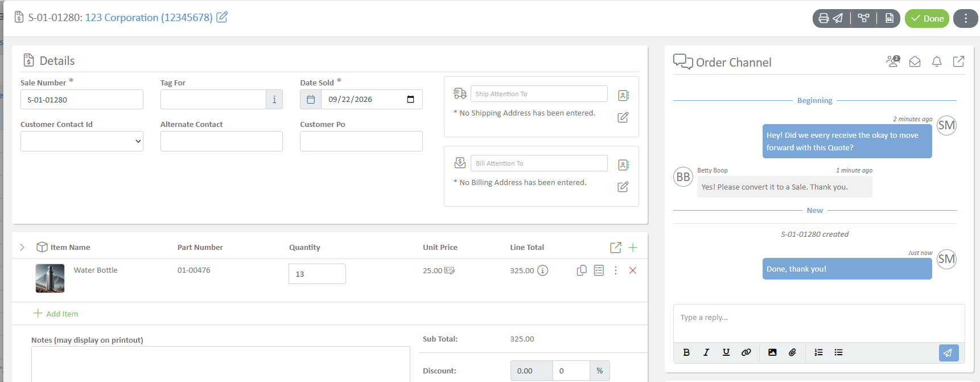Duplicate the Water Bottle line item

[582, 270]
